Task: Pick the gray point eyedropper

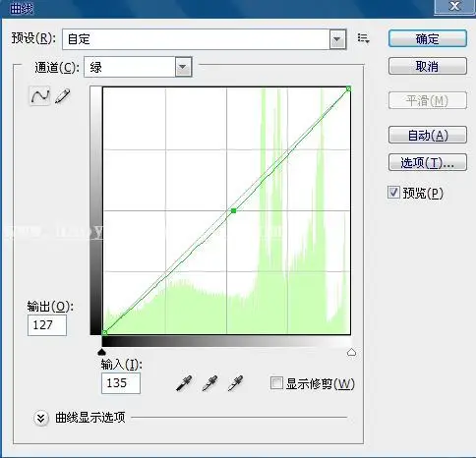Action: (x=209, y=383)
